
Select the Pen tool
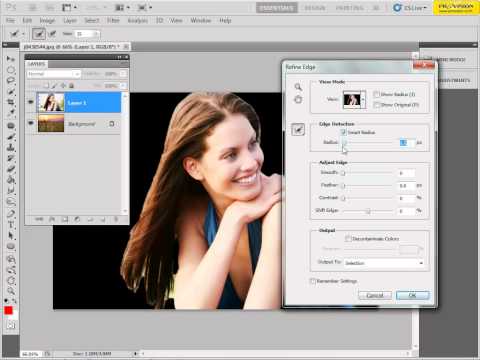coord(11,214)
